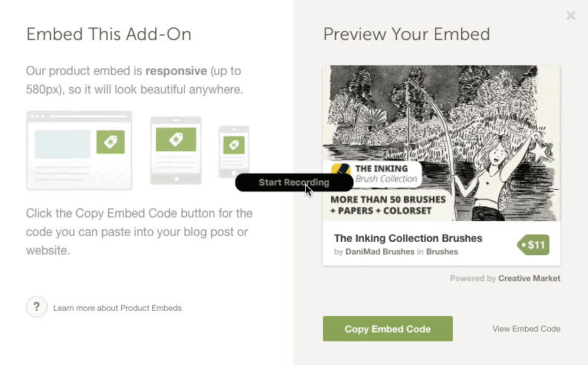
Task: Close the embed dialog with the X
Action: click(571, 16)
